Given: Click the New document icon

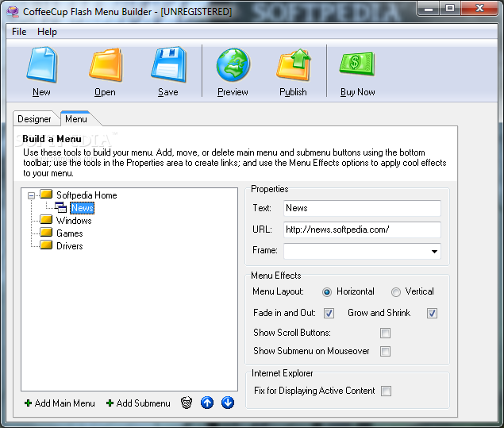Looking at the screenshot, I should [x=42, y=64].
